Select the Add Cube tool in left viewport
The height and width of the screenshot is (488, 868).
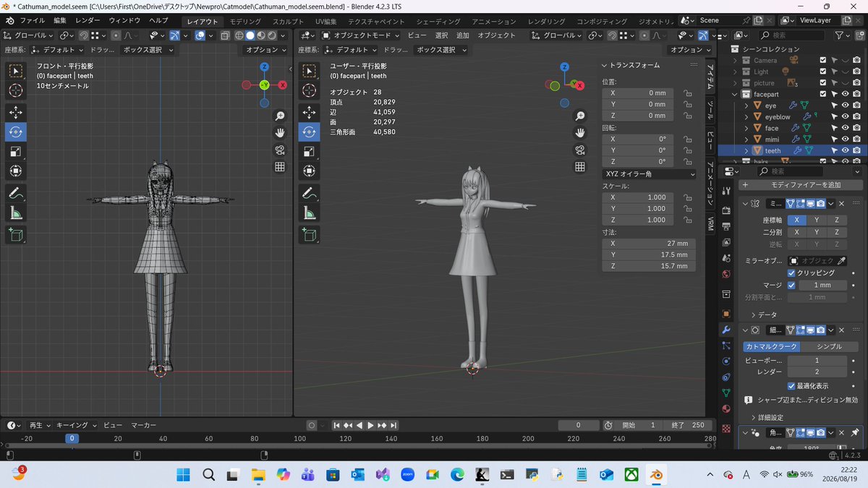click(x=16, y=235)
